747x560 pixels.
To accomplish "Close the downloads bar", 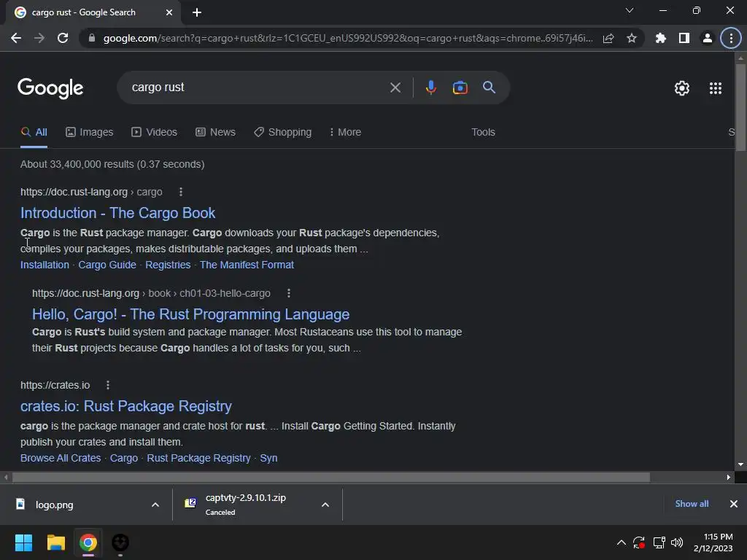I will (x=734, y=504).
